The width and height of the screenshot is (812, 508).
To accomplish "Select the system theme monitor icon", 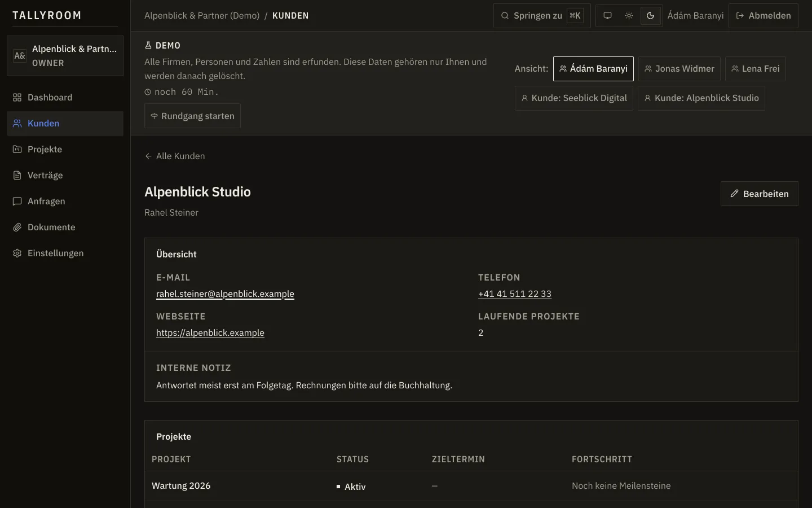I will point(607,16).
